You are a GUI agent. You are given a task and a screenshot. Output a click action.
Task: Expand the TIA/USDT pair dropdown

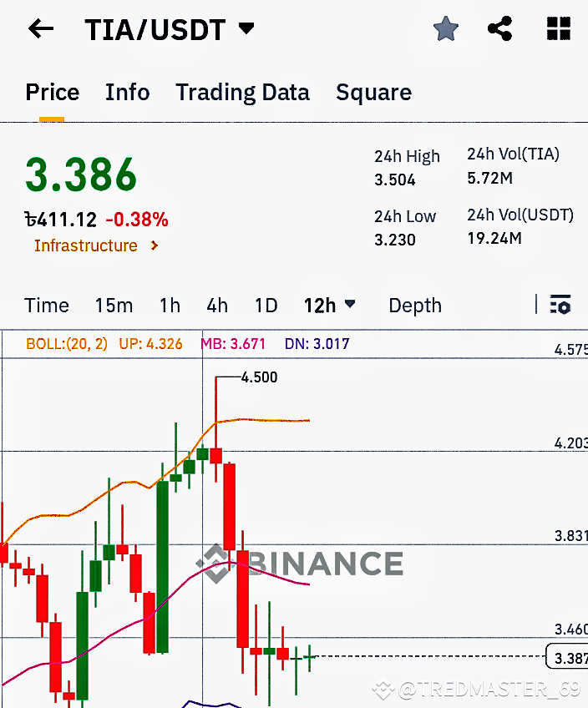tap(246, 29)
